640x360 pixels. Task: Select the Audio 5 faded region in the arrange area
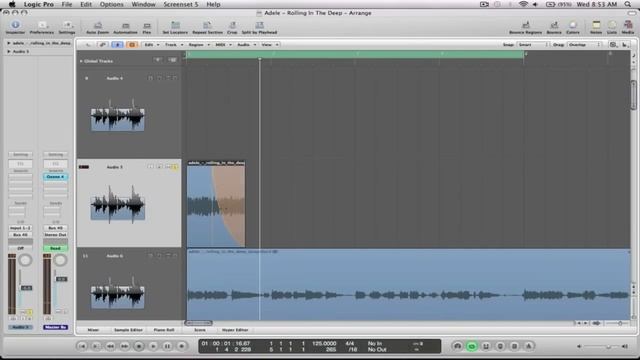216,204
